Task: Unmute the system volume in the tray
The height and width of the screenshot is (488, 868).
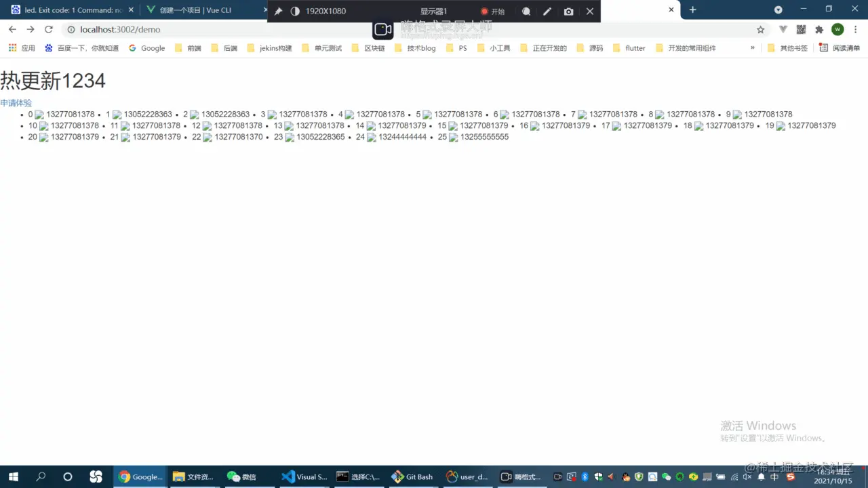Action: tap(747, 476)
